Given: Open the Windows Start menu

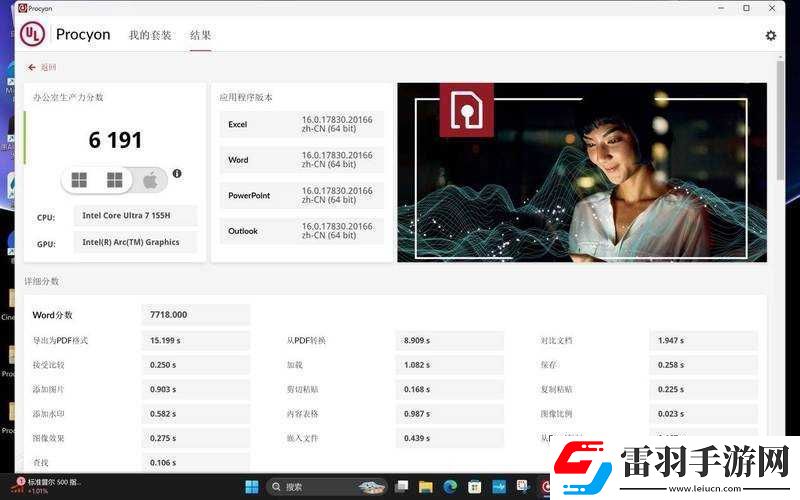Looking at the screenshot, I should click(x=252, y=487).
